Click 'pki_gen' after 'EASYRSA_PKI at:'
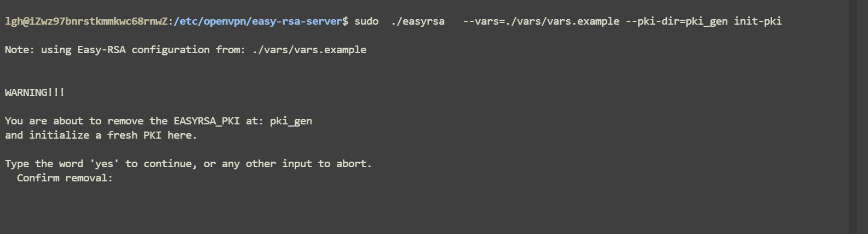This screenshot has height=234, width=868. click(291, 121)
